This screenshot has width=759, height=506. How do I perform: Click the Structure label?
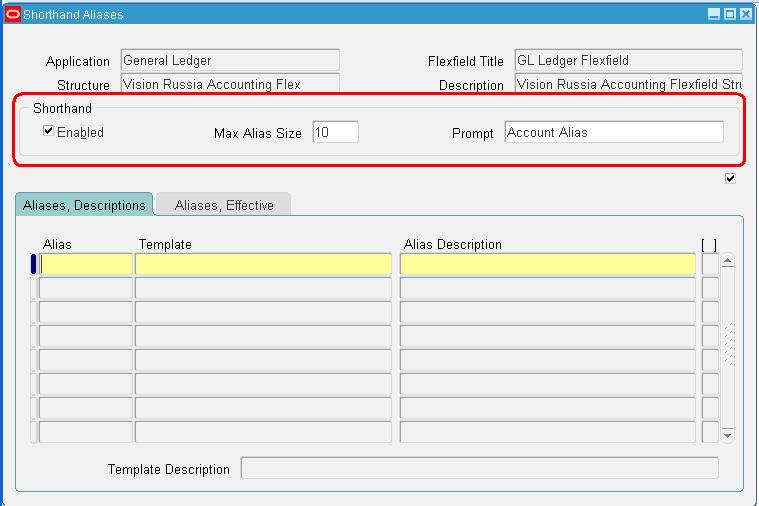pos(83,85)
